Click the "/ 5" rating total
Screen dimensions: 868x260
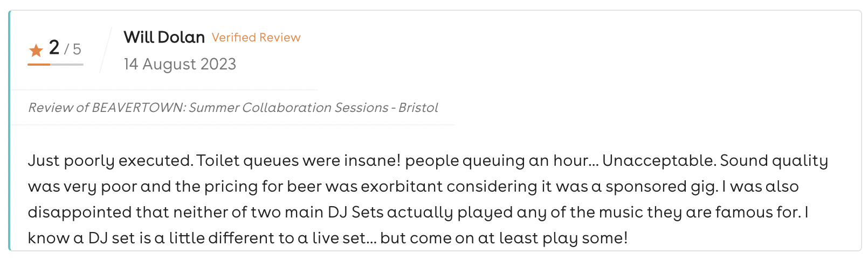coord(73,50)
